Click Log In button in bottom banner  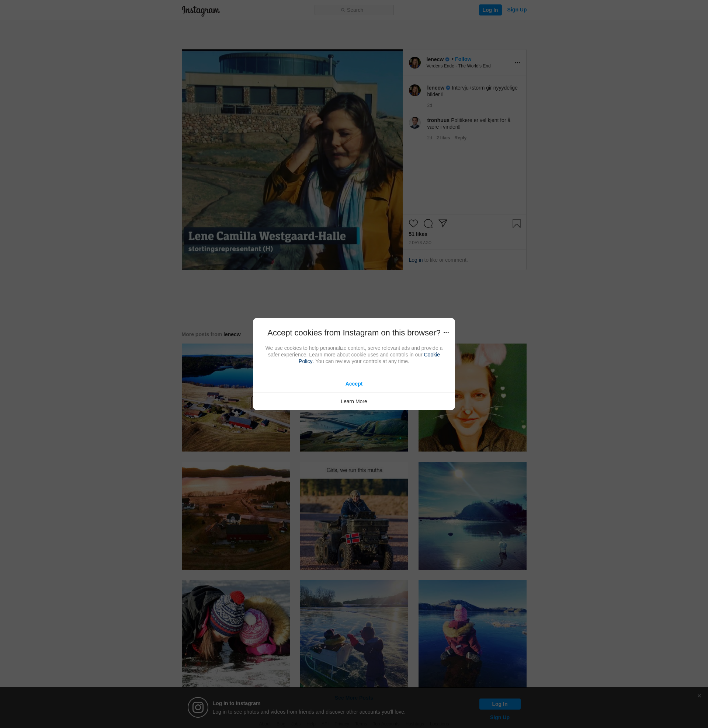point(499,704)
